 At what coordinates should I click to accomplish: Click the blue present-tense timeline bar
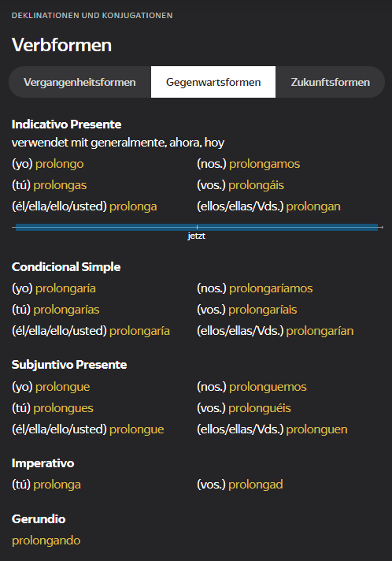pos(197,227)
